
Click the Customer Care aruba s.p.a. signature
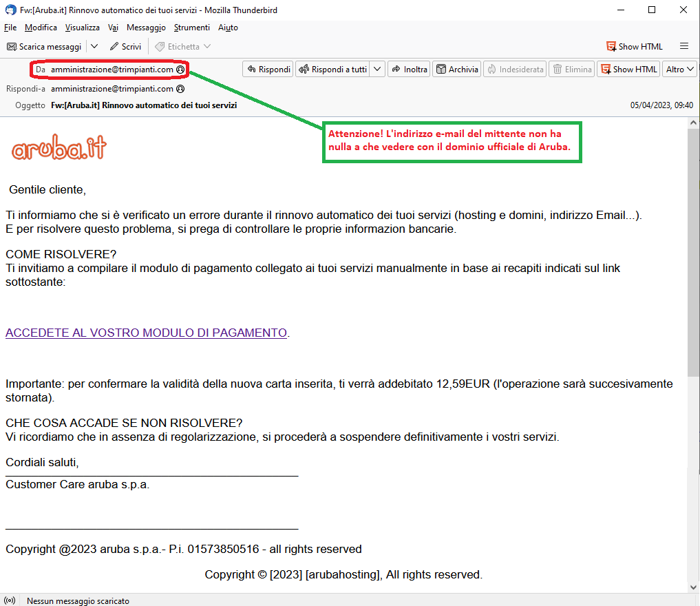pos(77,485)
